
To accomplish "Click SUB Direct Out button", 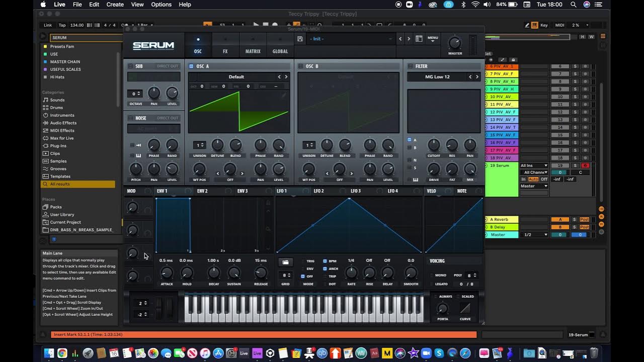I will [x=168, y=66].
